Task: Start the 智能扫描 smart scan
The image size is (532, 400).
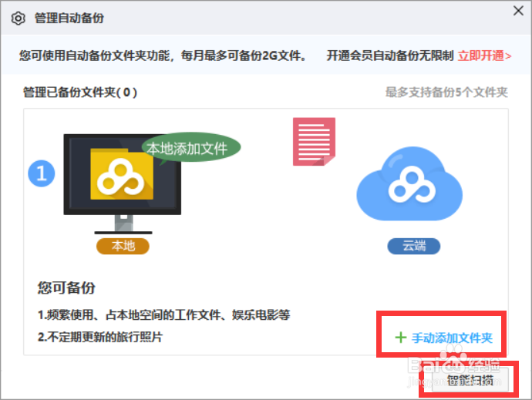Action: click(x=470, y=380)
